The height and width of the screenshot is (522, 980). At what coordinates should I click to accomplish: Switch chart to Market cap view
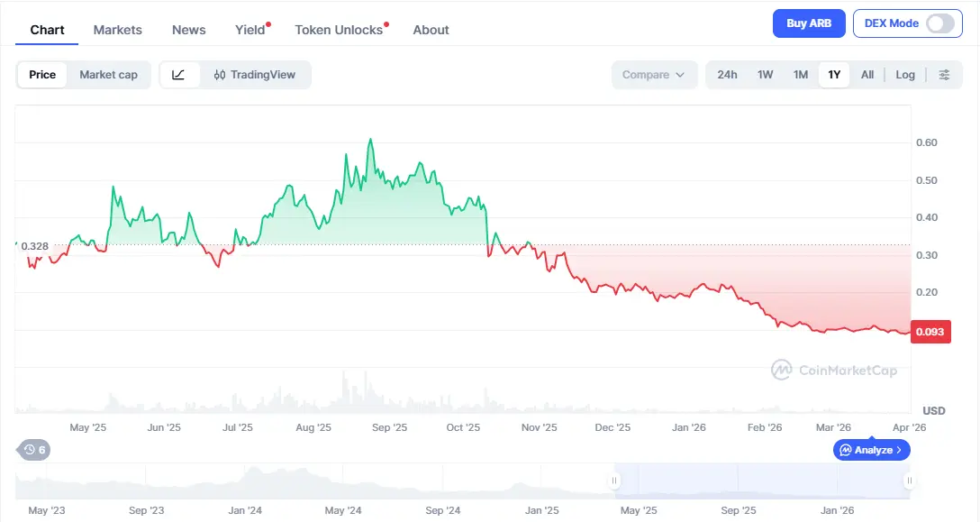point(108,75)
